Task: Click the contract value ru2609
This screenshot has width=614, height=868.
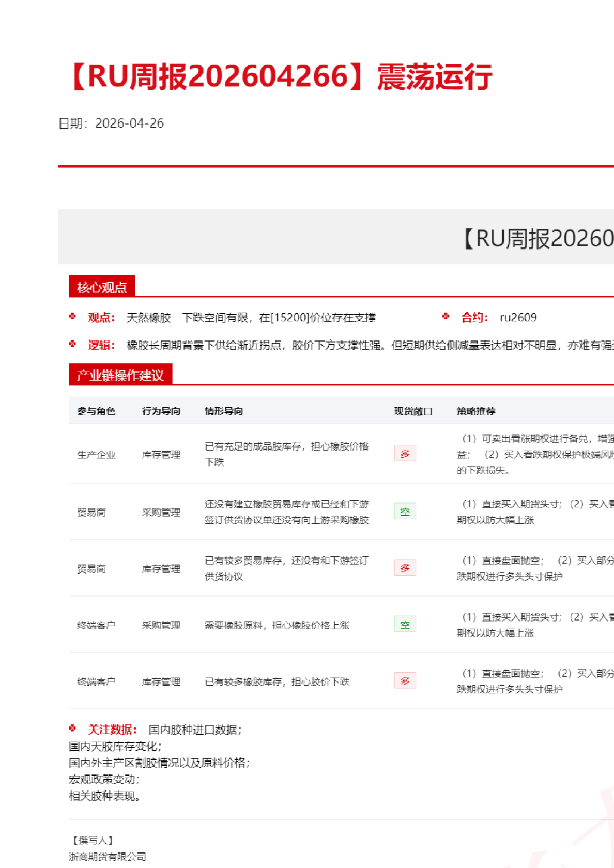Action: (518, 317)
